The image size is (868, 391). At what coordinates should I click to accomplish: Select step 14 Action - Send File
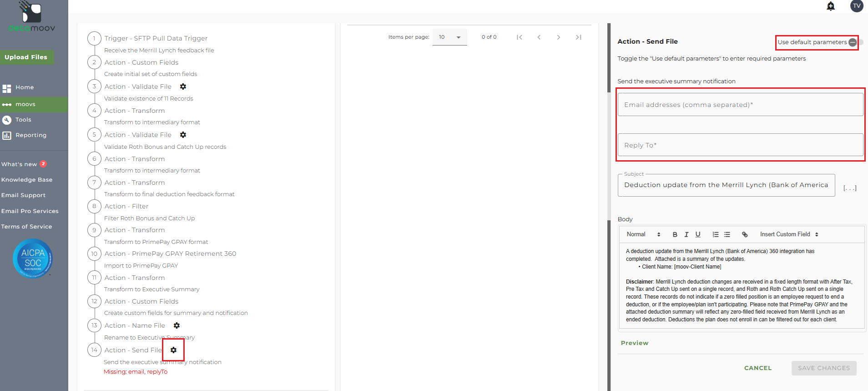133,350
